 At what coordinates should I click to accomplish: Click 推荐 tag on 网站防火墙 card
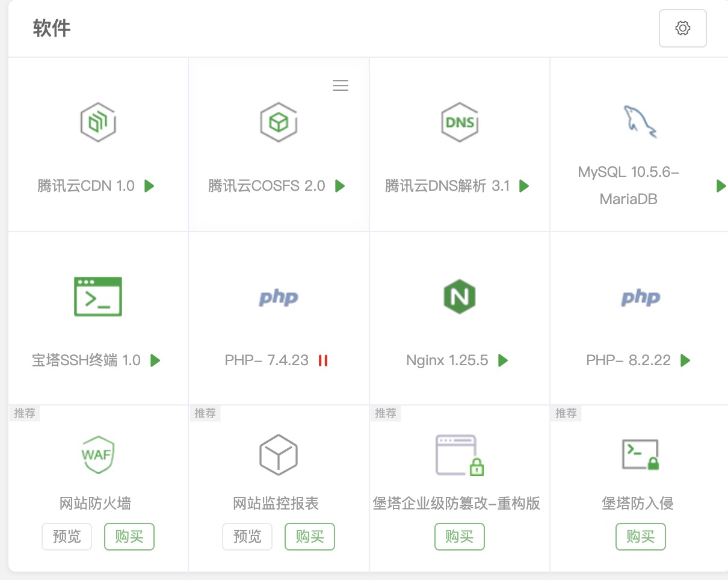point(25,413)
